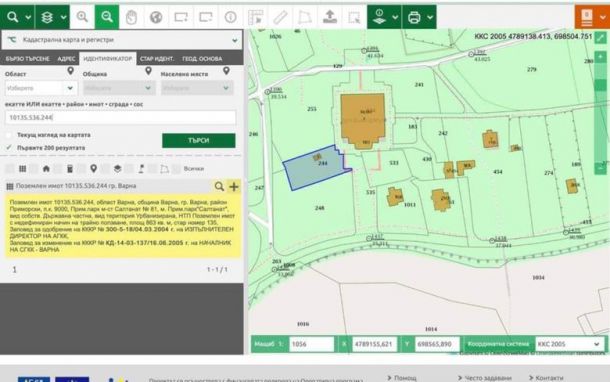Choose the rectangle remove-selection tool
Viewport: 610px width, 382px height.
(x=205, y=18)
